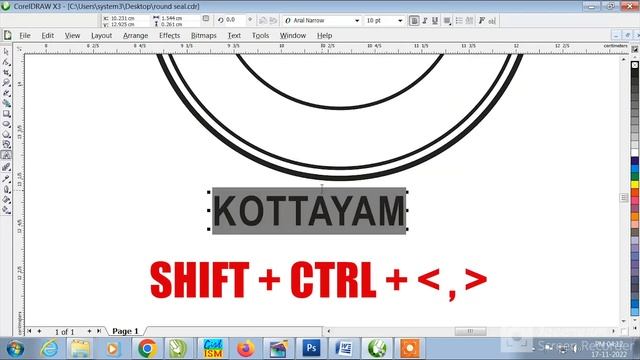
Task: Open the Fill tool flyout
Action: pos(6,200)
